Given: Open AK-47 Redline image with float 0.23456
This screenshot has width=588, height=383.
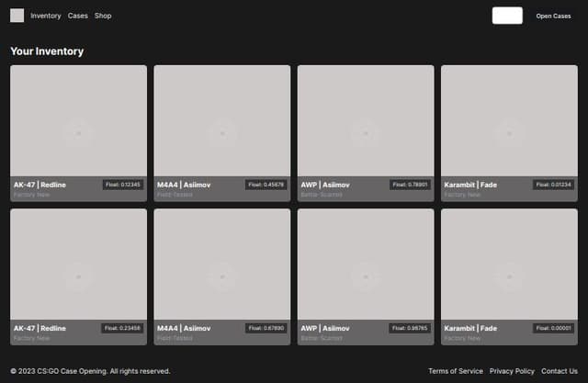Looking at the screenshot, I should coord(78,265).
